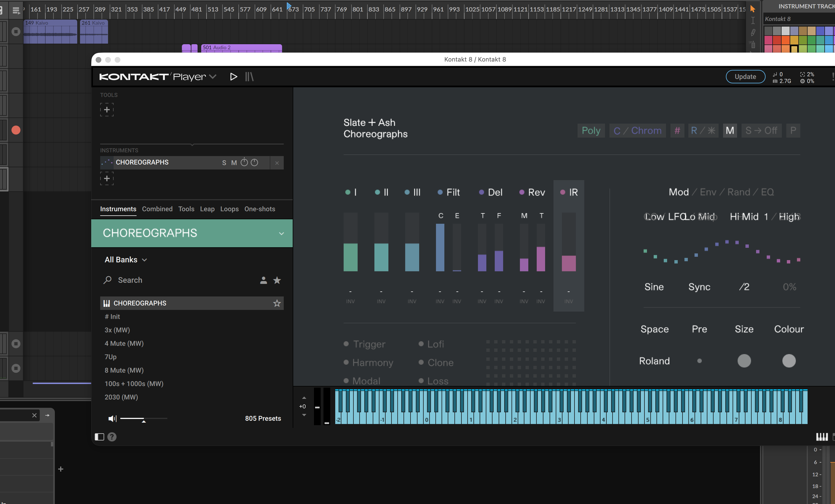Filter presets by user content icon
This screenshot has width=835, height=504.
263,280
